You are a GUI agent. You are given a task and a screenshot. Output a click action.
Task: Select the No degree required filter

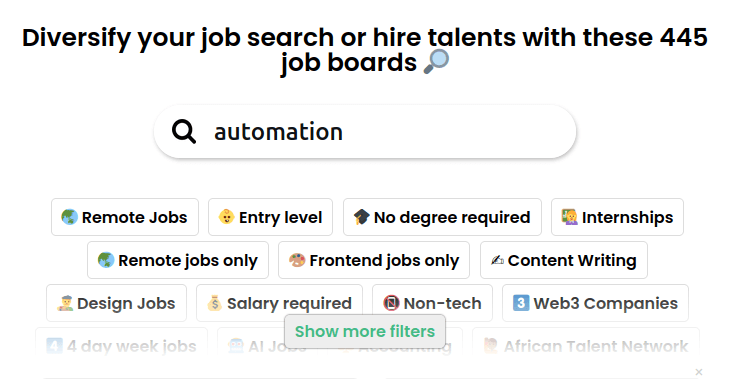(442, 217)
